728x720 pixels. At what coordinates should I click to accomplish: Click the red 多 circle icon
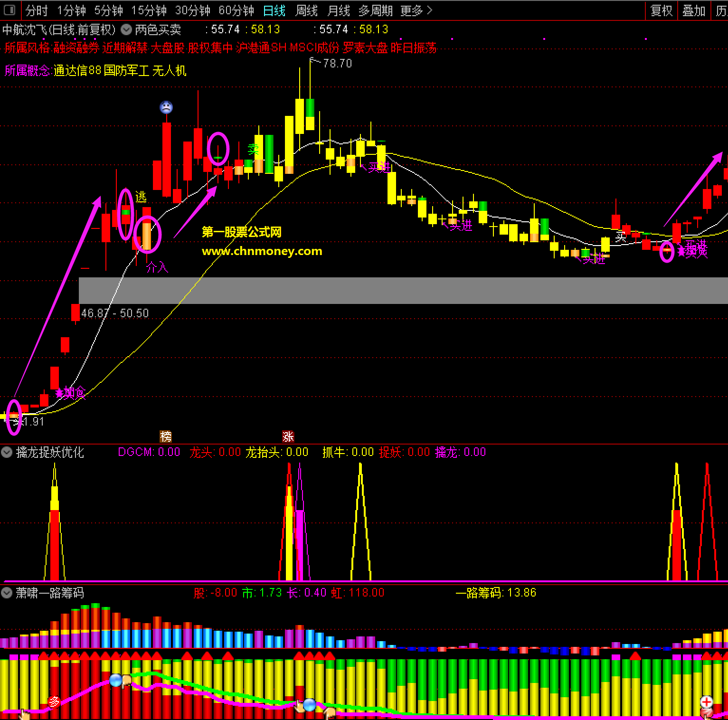click(x=54, y=701)
